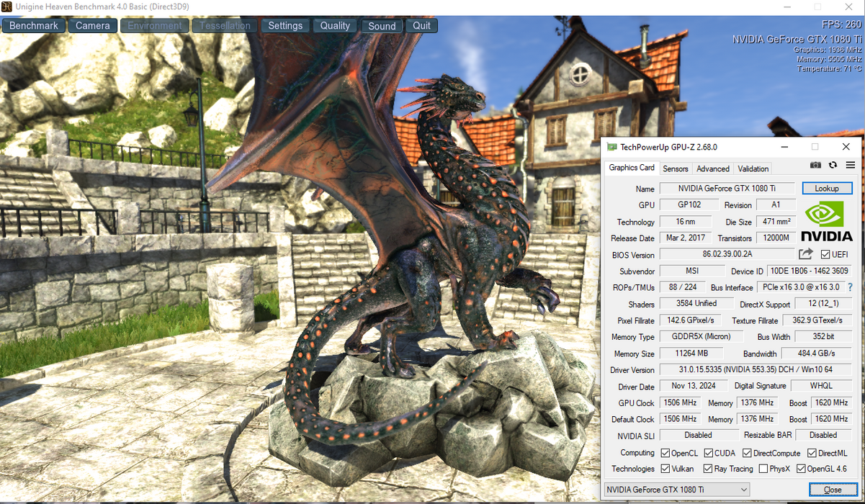Screen dimensions: 865x504
Task: Switch to the Advanced tab
Action: pos(713,168)
